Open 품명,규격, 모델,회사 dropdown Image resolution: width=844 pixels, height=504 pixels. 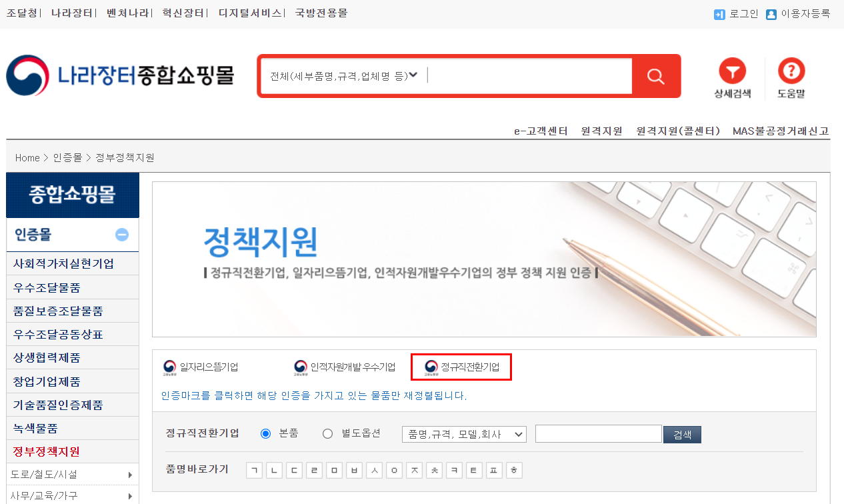point(464,434)
